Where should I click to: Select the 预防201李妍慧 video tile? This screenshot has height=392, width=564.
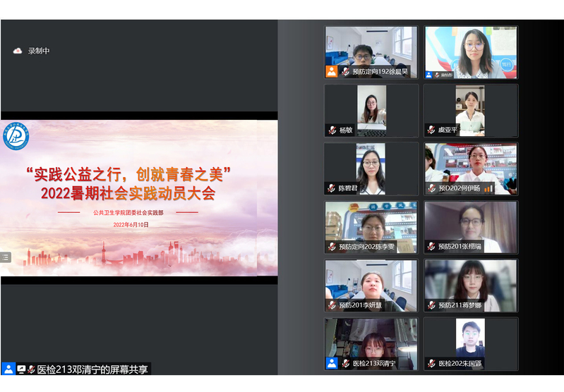pyautogui.click(x=371, y=285)
